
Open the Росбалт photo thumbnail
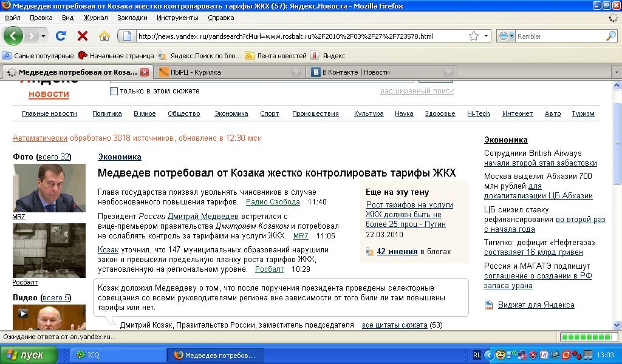click(x=49, y=251)
